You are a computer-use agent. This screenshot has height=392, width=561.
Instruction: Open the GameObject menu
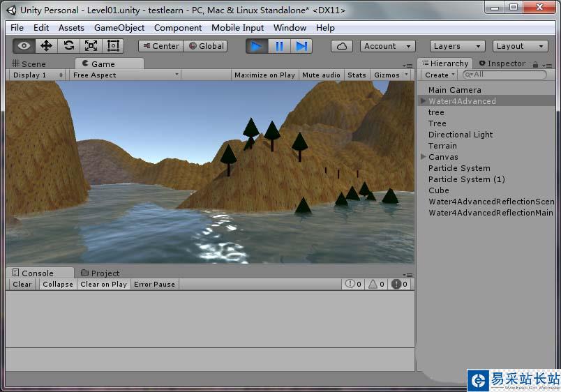[x=119, y=27]
